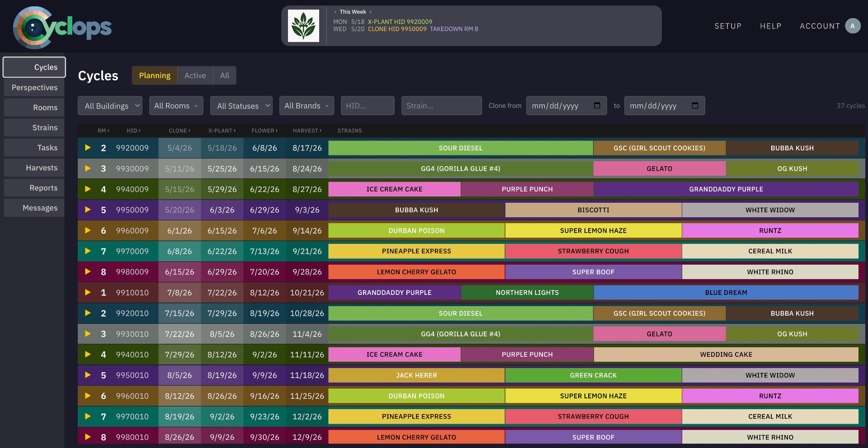Open the plant brand logo thumbnail

[x=303, y=26]
